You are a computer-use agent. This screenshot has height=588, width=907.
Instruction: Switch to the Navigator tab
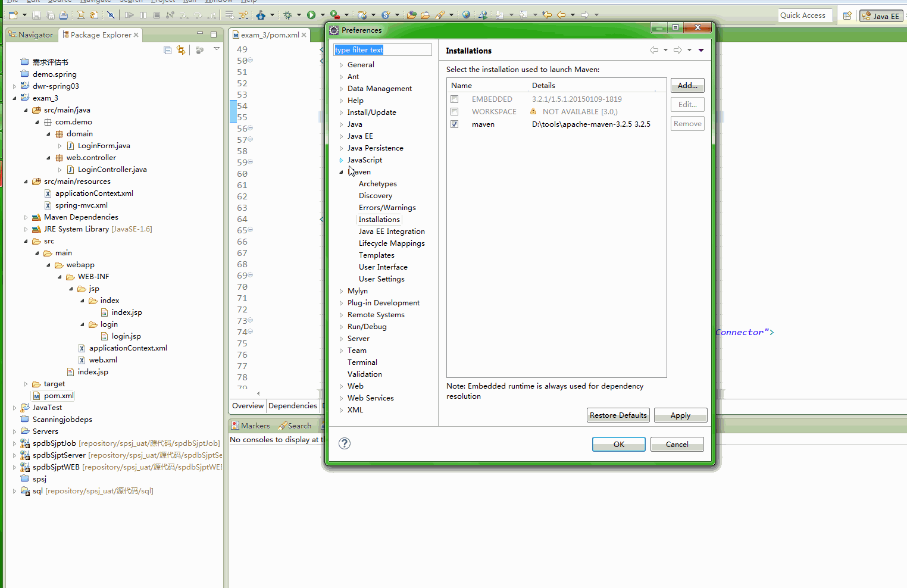(x=31, y=35)
